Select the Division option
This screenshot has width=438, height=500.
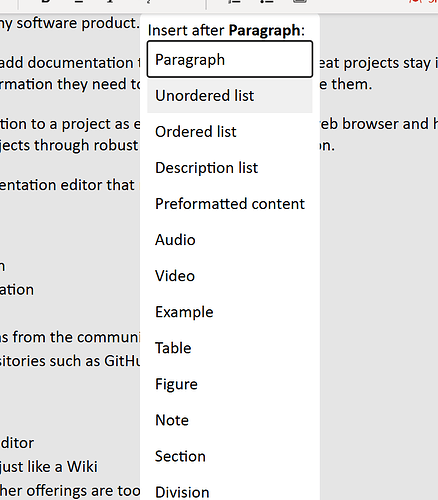pyautogui.click(x=230, y=491)
